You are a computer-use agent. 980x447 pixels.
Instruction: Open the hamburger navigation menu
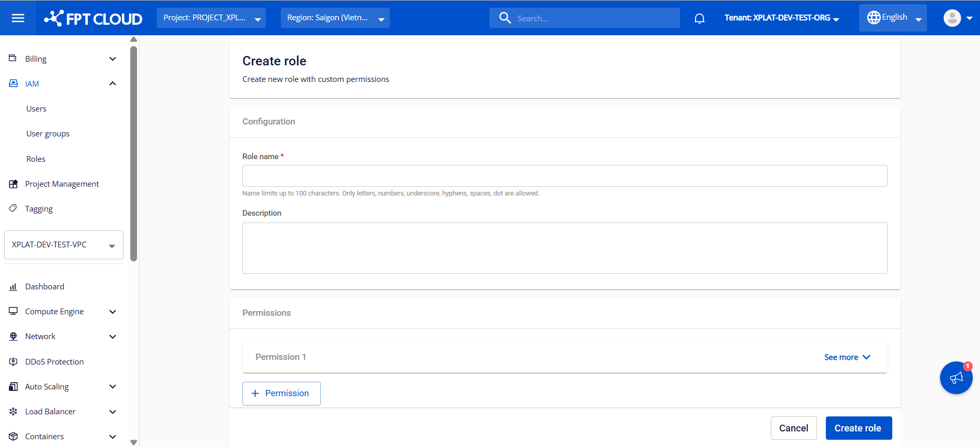pyautogui.click(x=18, y=18)
